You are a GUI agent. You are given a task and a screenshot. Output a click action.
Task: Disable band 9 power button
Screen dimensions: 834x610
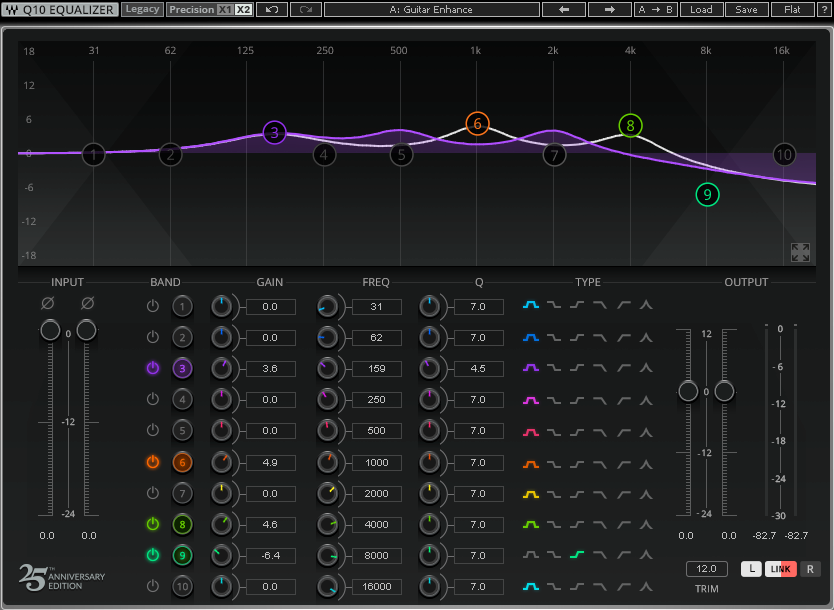(153, 555)
